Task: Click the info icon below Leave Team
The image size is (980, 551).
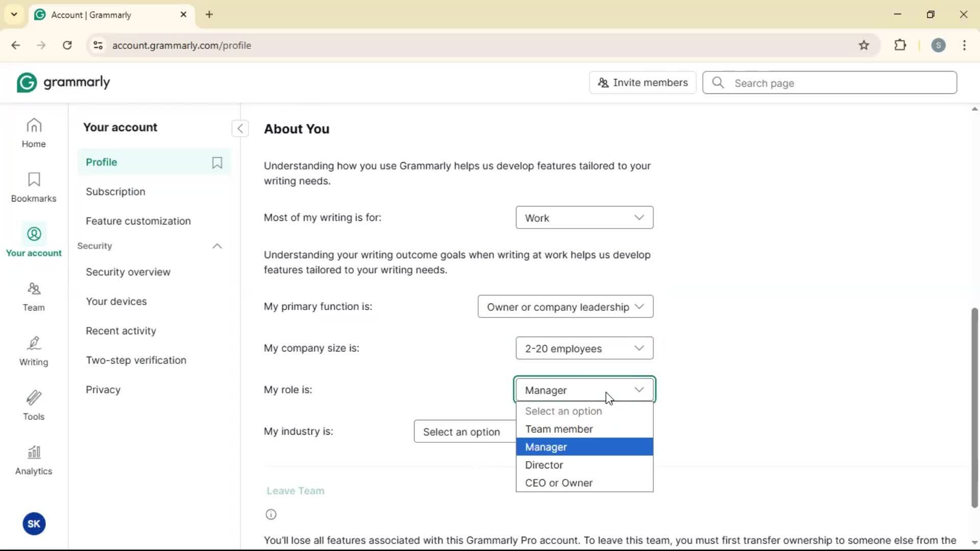Action: 271,514
